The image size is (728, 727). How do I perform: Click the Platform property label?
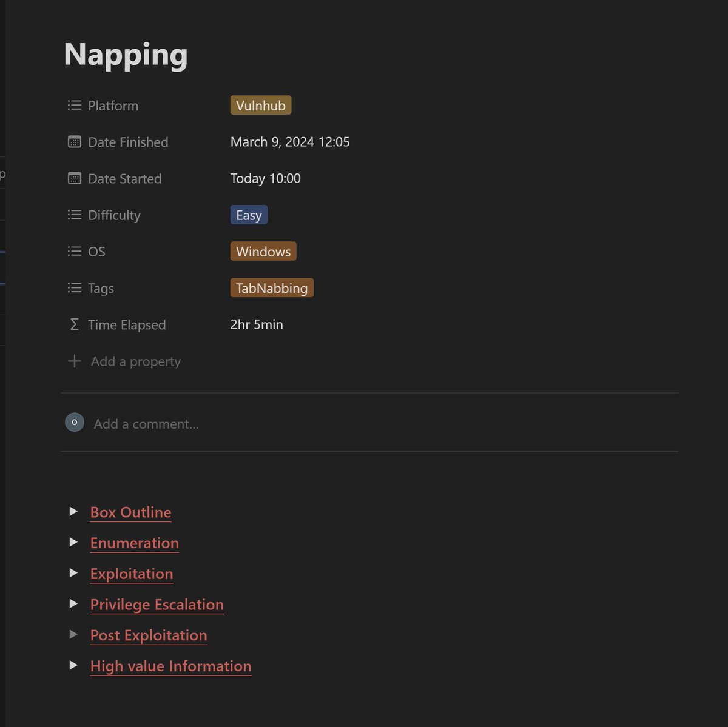tap(113, 106)
